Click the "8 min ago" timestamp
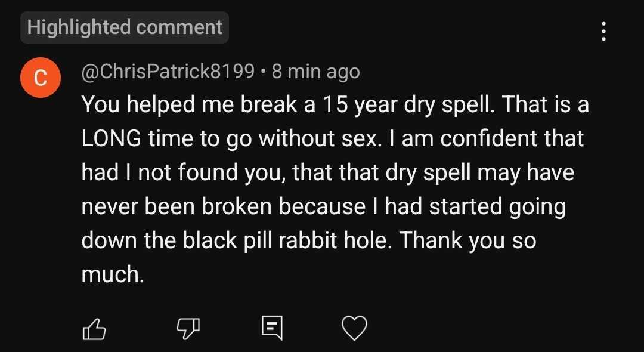Screen dimensions: 644x352 (x=315, y=72)
